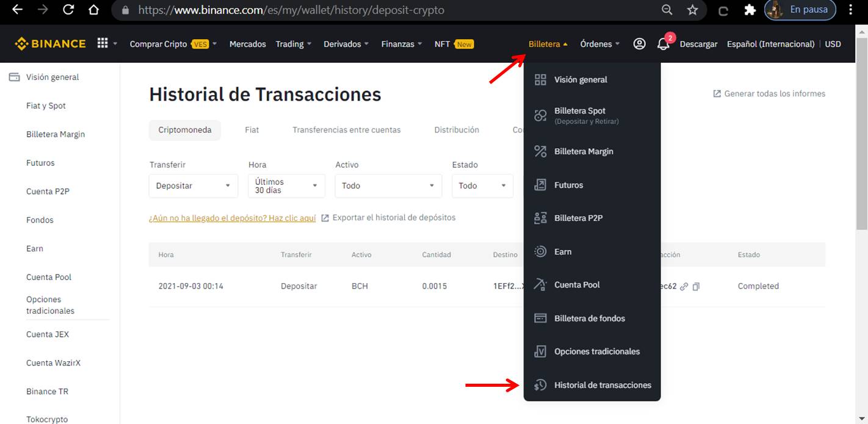Viewport: 868px width, 424px height.
Task: Select Cuenta P2P in sidebar
Action: click(48, 192)
